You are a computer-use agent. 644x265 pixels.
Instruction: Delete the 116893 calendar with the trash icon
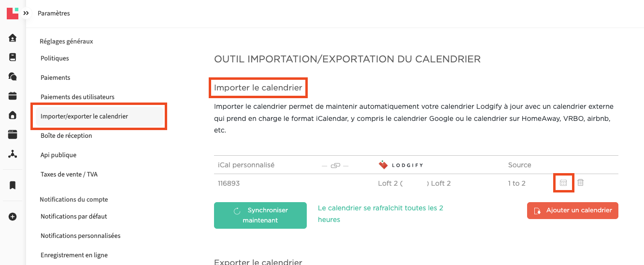[x=581, y=183]
